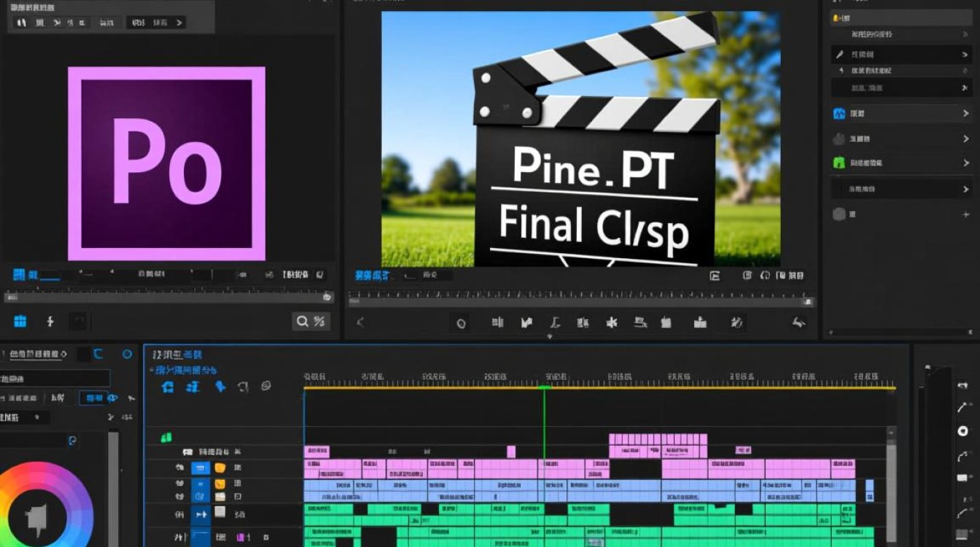980x547 pixels.
Task: Click the green playhead marker on the timeline ruler
Action: click(x=544, y=387)
